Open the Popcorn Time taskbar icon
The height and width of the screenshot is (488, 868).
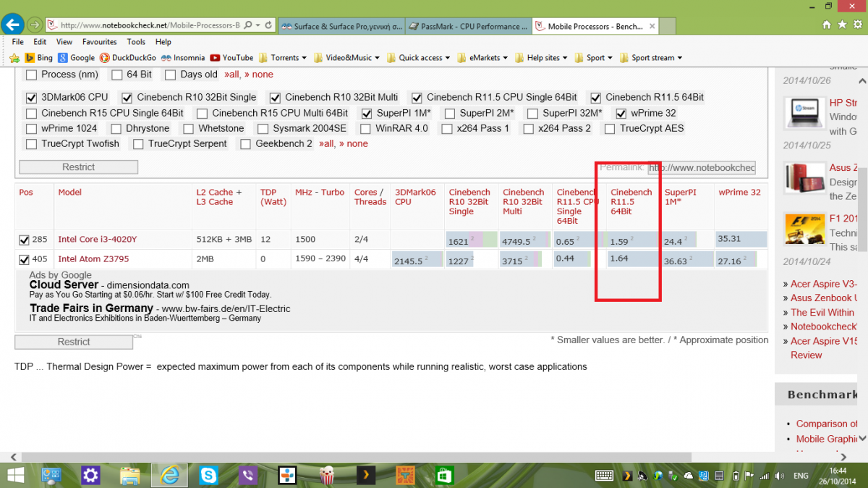click(327, 476)
